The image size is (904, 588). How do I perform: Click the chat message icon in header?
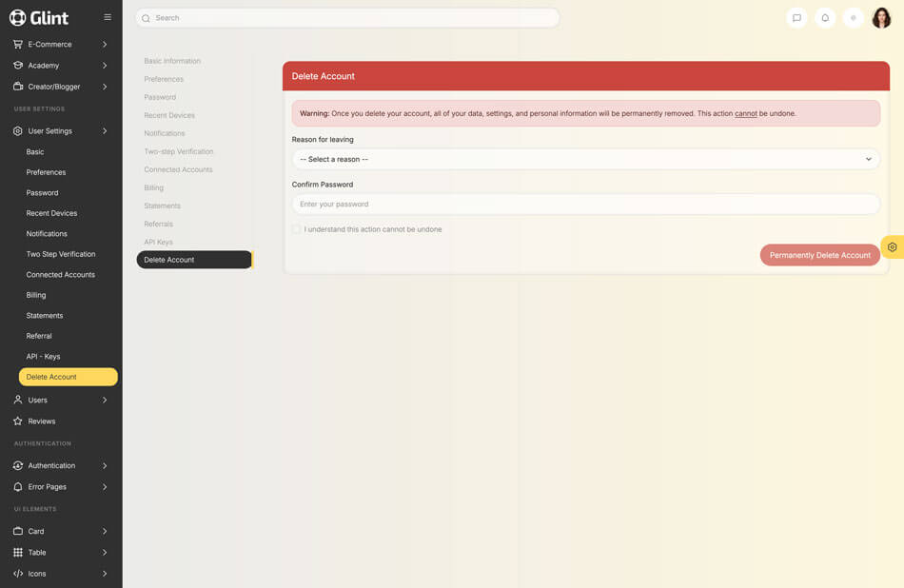(796, 18)
